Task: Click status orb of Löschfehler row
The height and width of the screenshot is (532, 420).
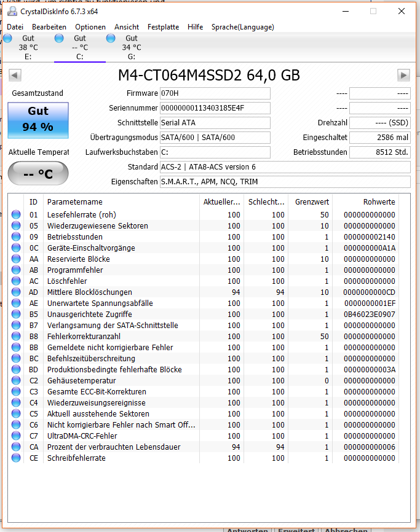Action: click(x=16, y=281)
